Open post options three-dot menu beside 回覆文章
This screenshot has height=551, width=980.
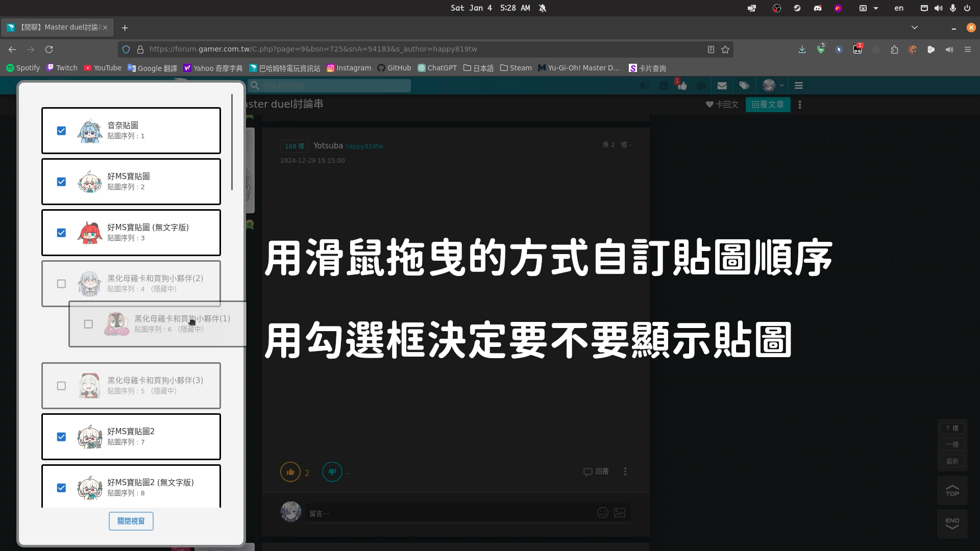[800, 105]
